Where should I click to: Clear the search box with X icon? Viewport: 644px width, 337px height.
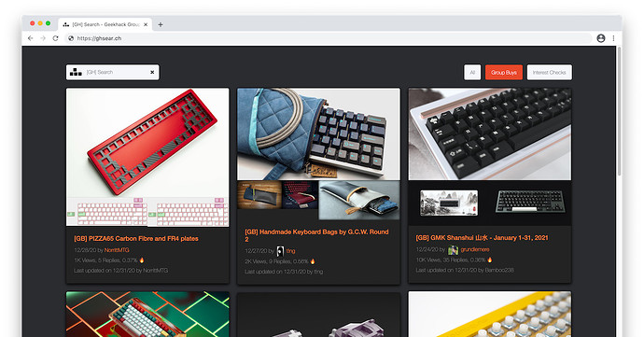(152, 72)
